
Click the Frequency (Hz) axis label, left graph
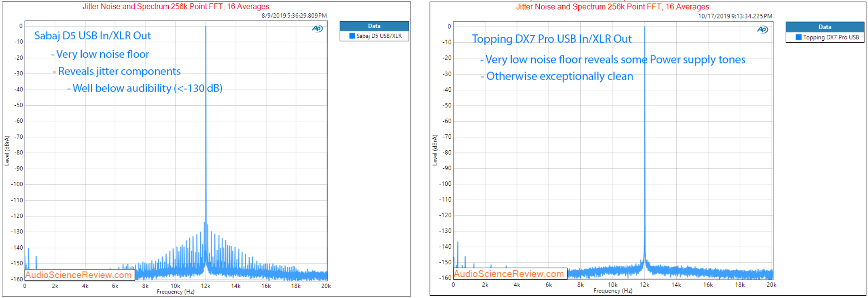tap(176, 292)
